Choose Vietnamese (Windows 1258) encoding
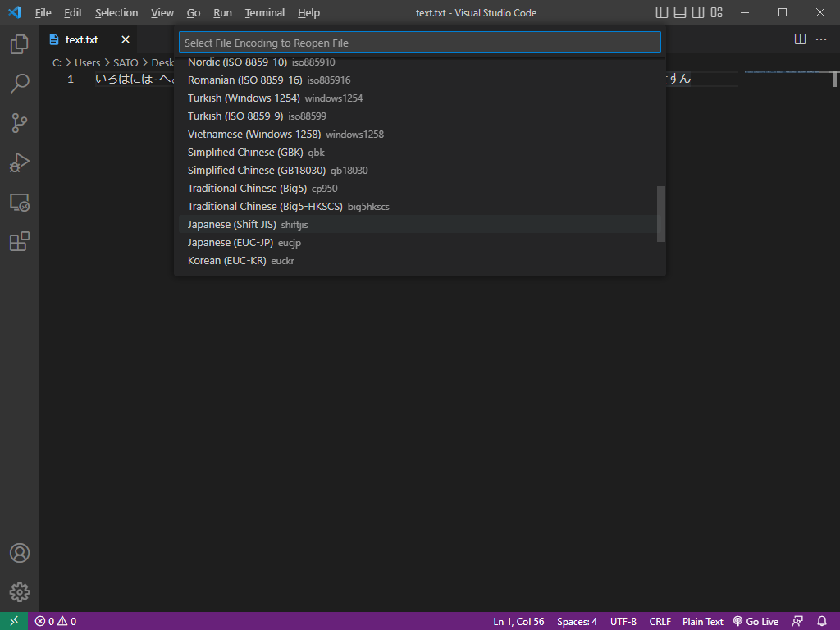The height and width of the screenshot is (630, 840). point(418,135)
